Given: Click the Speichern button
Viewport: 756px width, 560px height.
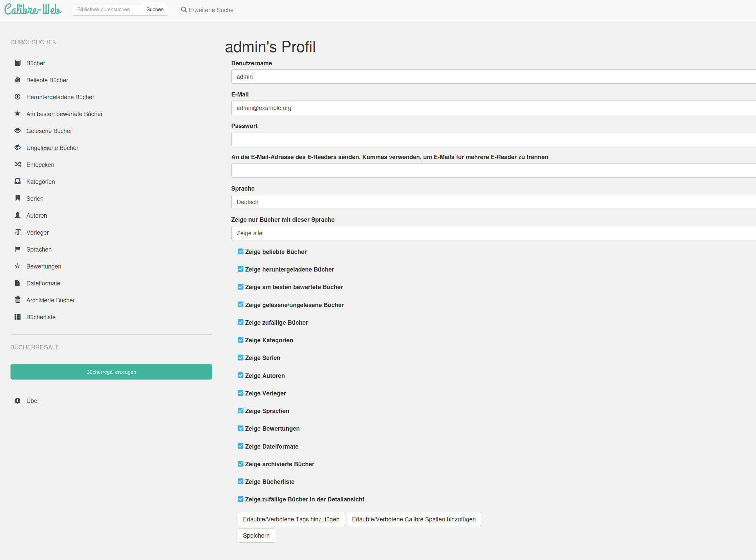Looking at the screenshot, I should point(256,536).
